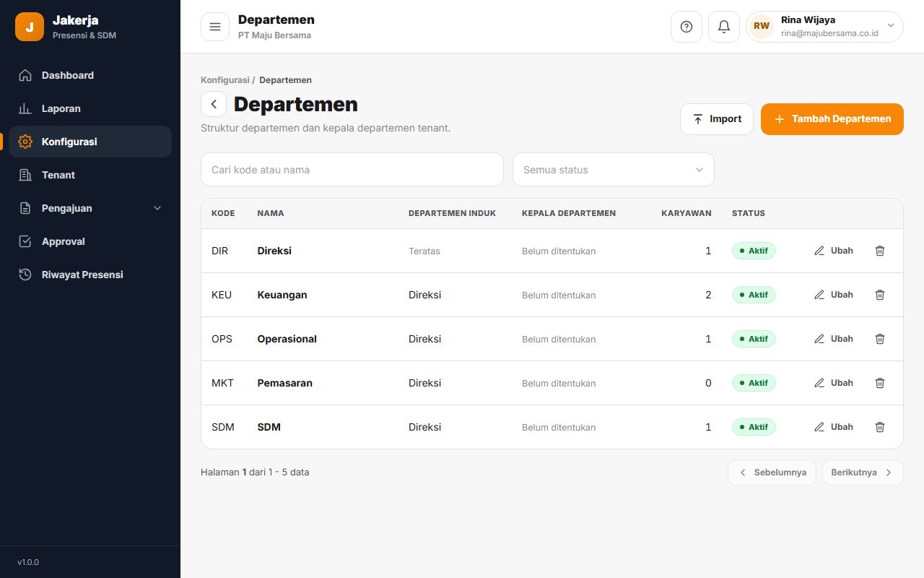Go to Berikutnya page

point(863,473)
